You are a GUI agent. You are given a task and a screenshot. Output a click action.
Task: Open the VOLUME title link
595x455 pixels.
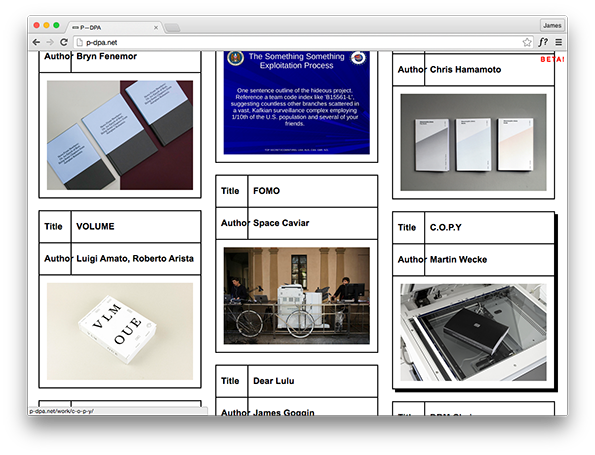point(95,227)
